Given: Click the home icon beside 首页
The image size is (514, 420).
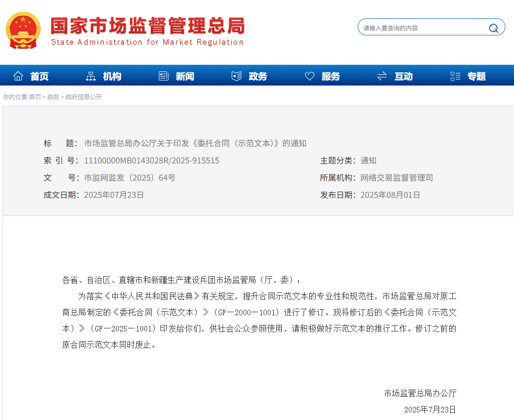Looking at the screenshot, I should (18, 75).
